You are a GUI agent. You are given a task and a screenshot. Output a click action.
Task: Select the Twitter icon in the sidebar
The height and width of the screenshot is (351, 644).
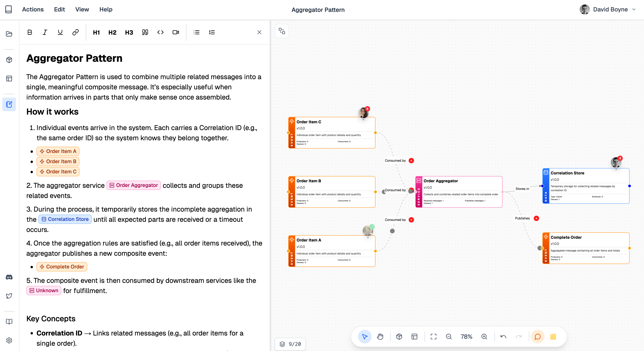click(9, 296)
